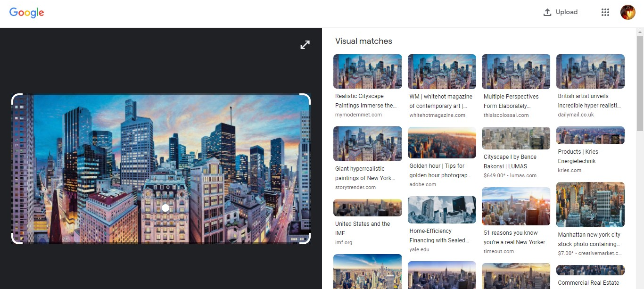Click the Google logo
Screen dimensions: 644x289
click(x=27, y=13)
